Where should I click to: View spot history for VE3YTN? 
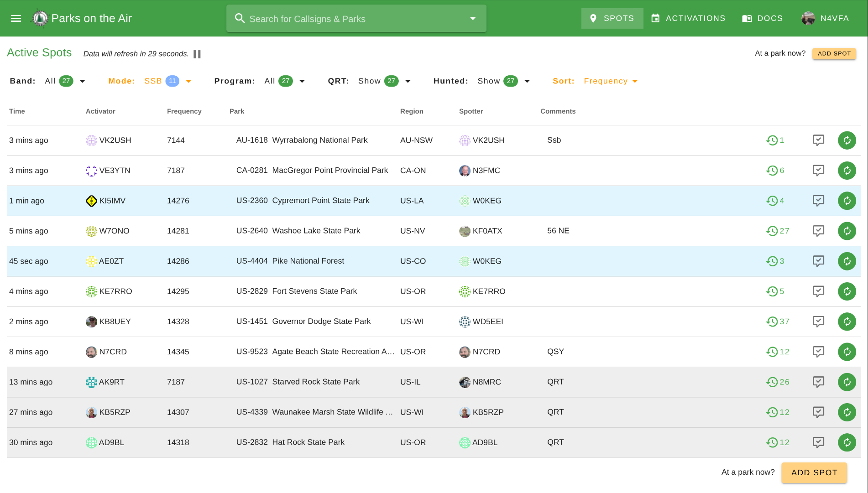[x=775, y=171]
